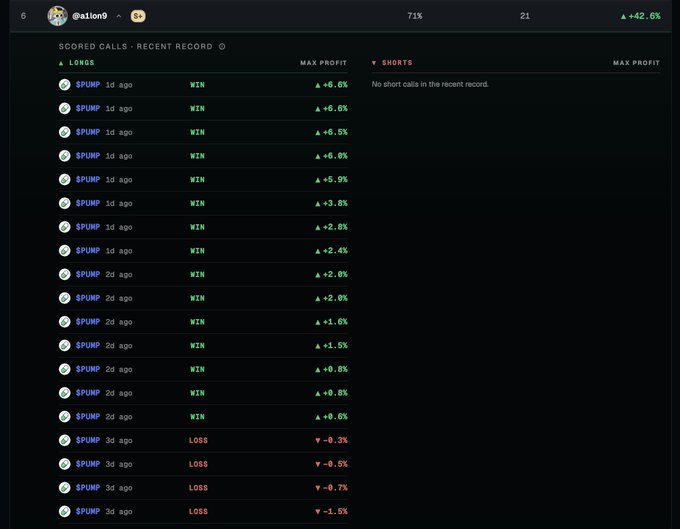Click the token icon in the +3.8% row
This screenshot has height=529, width=680.
(x=65, y=203)
